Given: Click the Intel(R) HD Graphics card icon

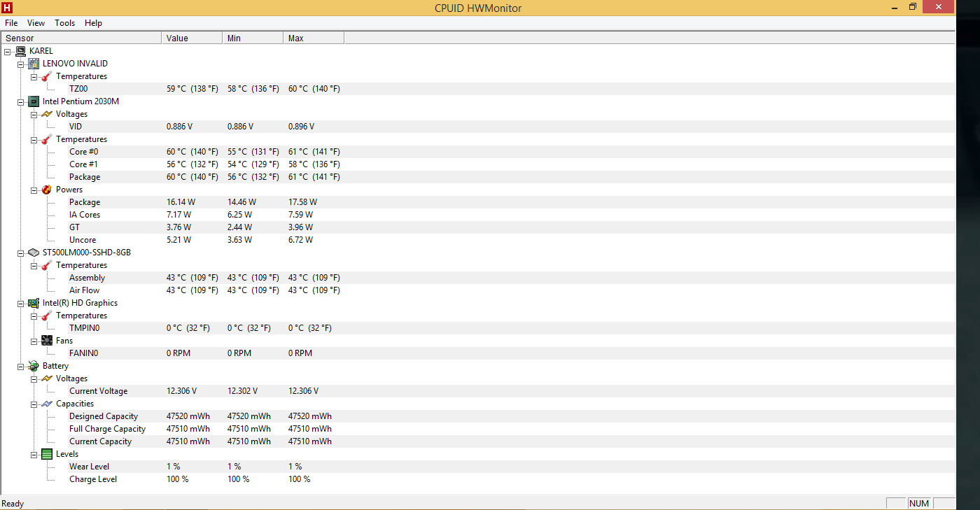Looking at the screenshot, I should (x=34, y=303).
